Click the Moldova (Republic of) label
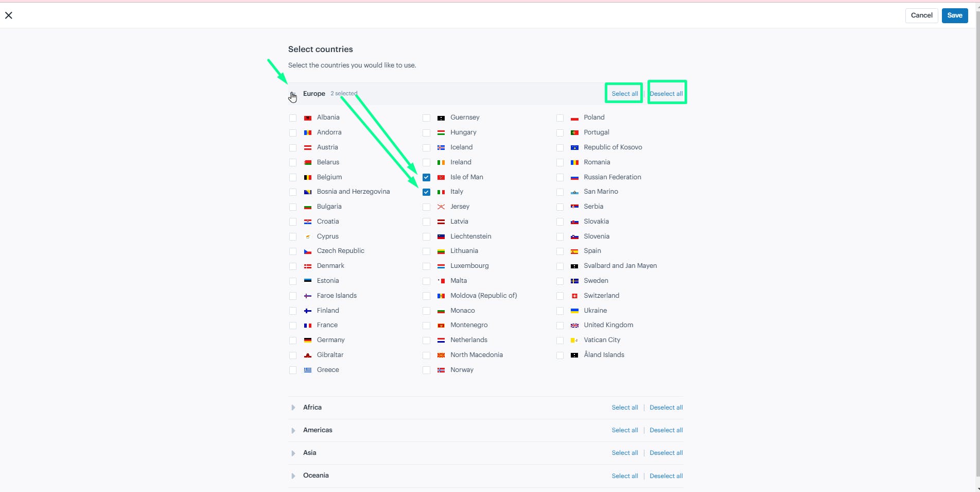The width and height of the screenshot is (980, 492). 483,296
